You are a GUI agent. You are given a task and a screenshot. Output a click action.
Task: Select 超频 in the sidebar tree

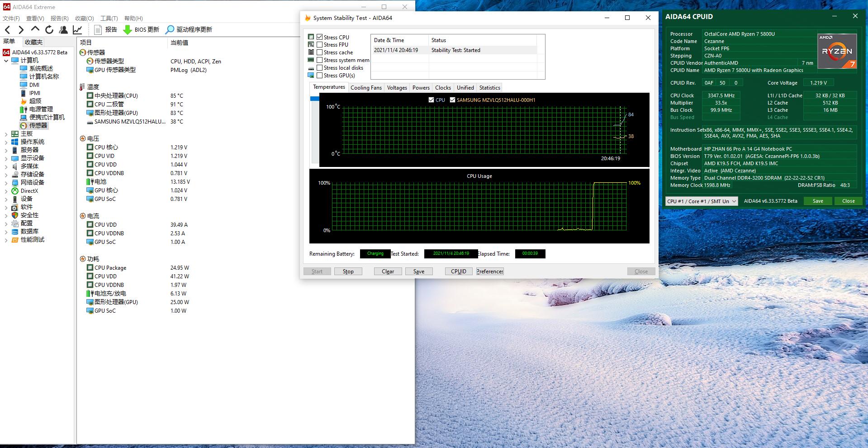(35, 101)
